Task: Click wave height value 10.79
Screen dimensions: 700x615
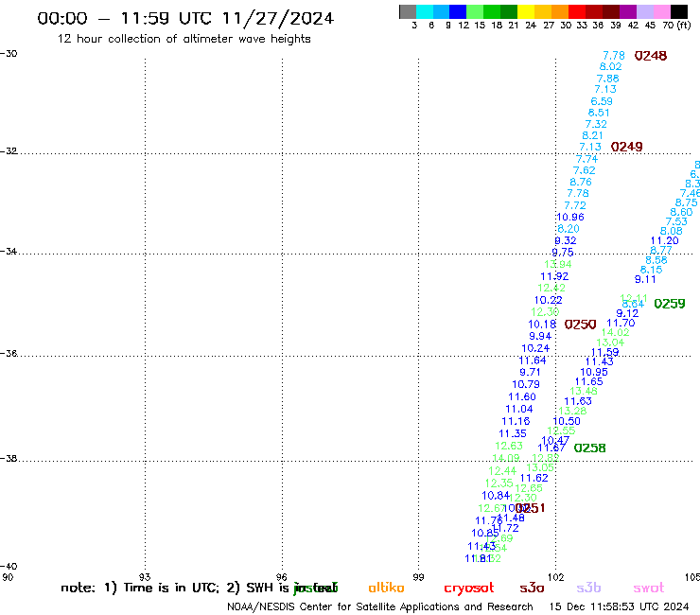Action: point(526,384)
